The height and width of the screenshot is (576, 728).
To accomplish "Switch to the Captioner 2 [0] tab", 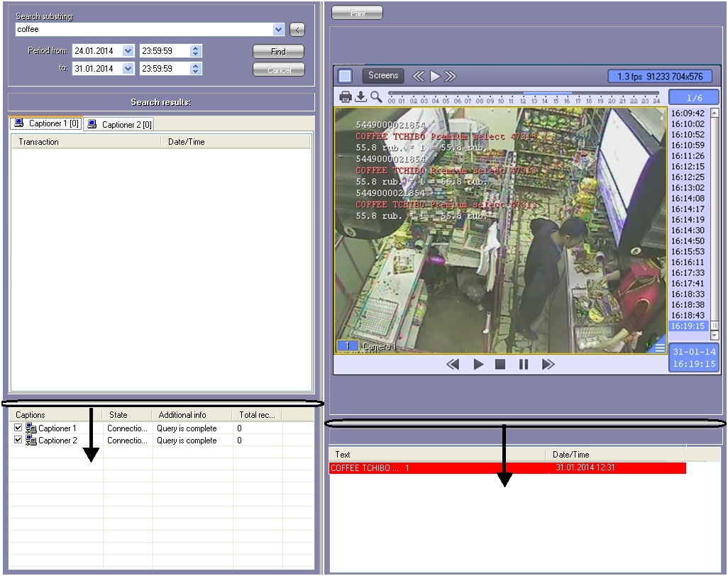I will [119, 124].
